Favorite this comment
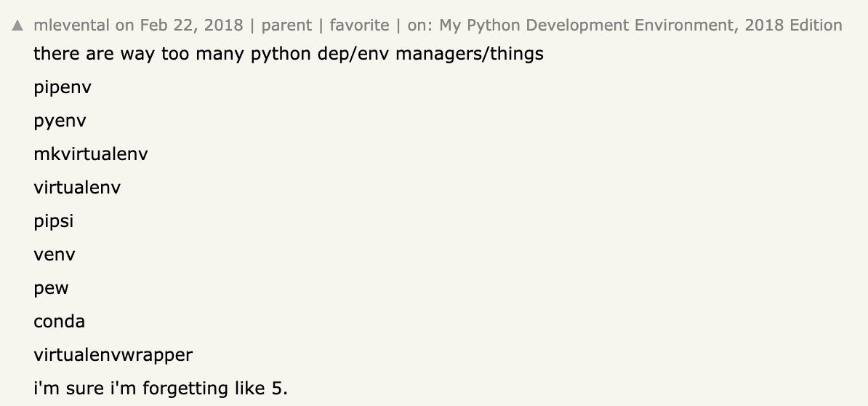This screenshot has height=406, width=868. pos(359,25)
